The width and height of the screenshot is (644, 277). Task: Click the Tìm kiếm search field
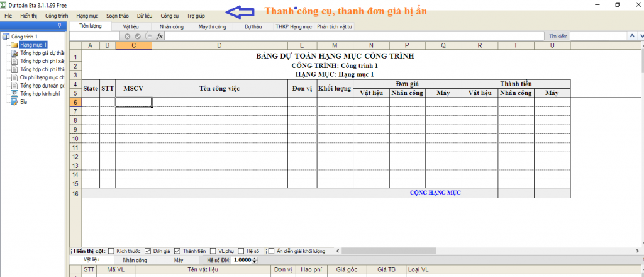[598, 36]
